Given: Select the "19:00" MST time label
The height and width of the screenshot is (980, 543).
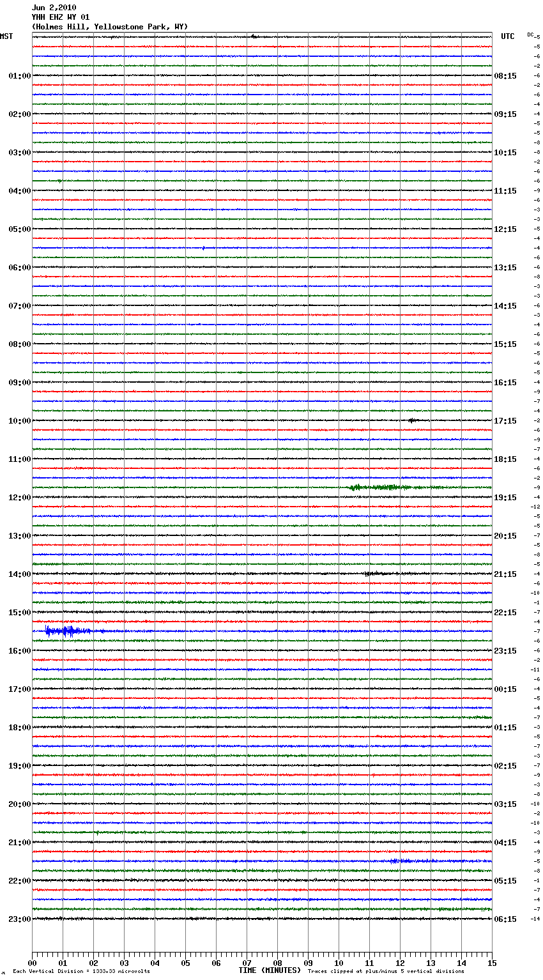Looking at the screenshot, I should click(x=20, y=766).
